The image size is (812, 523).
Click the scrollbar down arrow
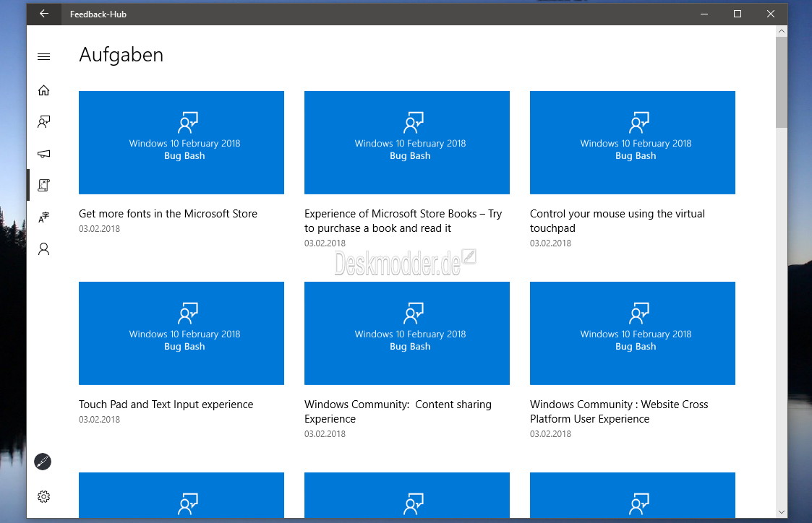(x=782, y=512)
